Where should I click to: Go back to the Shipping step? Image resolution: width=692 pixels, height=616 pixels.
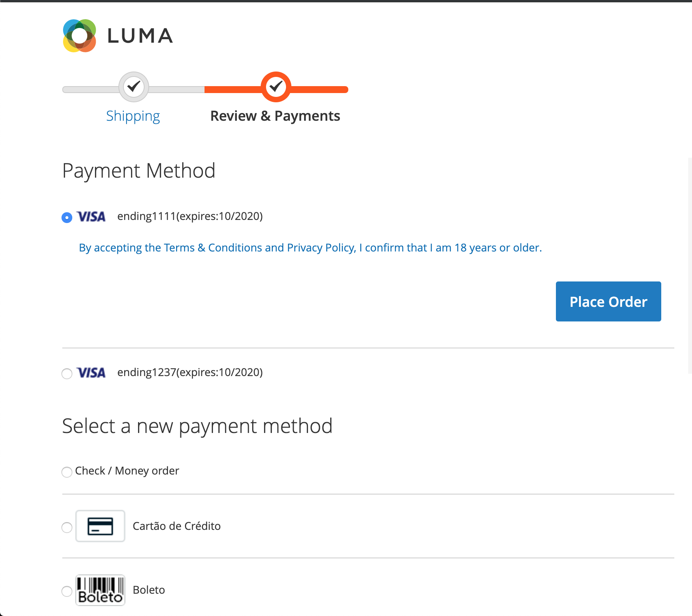point(133,115)
